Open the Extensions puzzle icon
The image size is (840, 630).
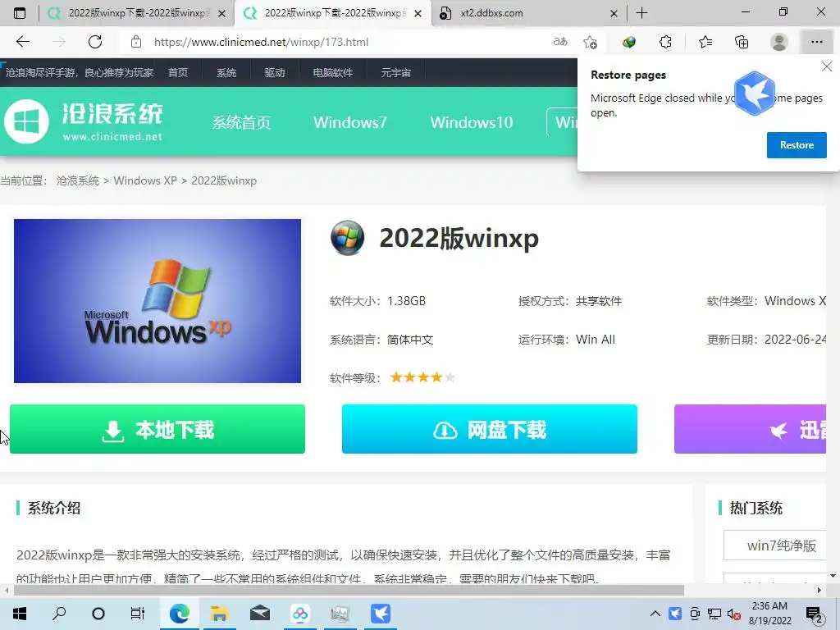(x=665, y=42)
